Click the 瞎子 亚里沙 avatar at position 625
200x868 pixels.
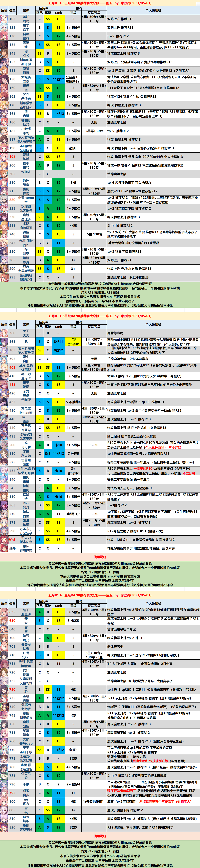4,612
